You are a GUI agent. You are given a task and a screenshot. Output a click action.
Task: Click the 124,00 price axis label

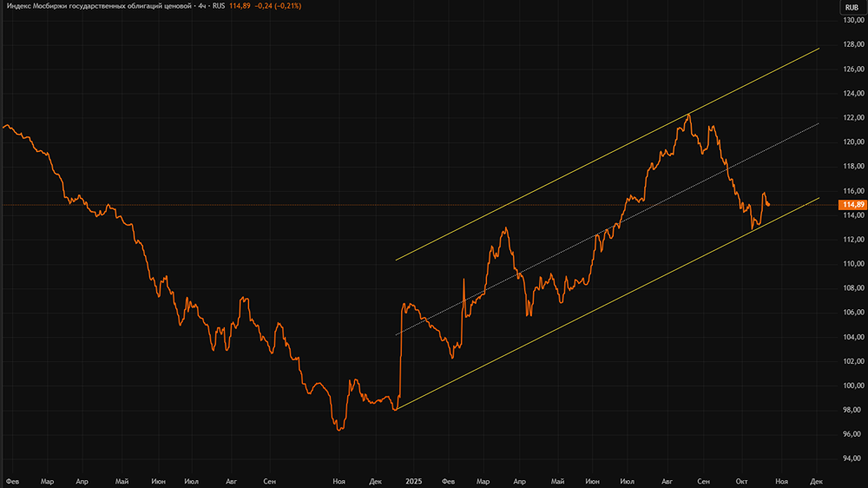tap(853, 93)
